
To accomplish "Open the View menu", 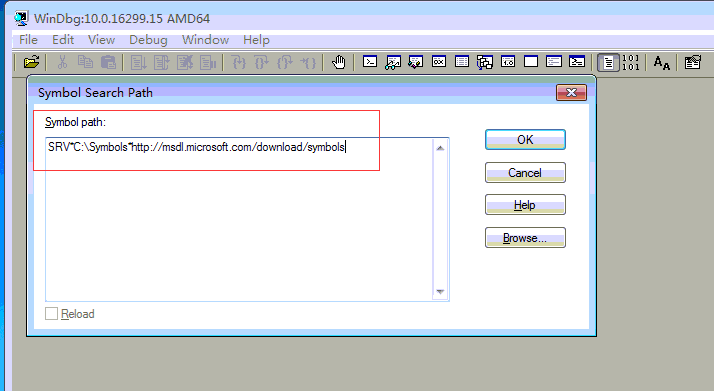I will point(102,40).
